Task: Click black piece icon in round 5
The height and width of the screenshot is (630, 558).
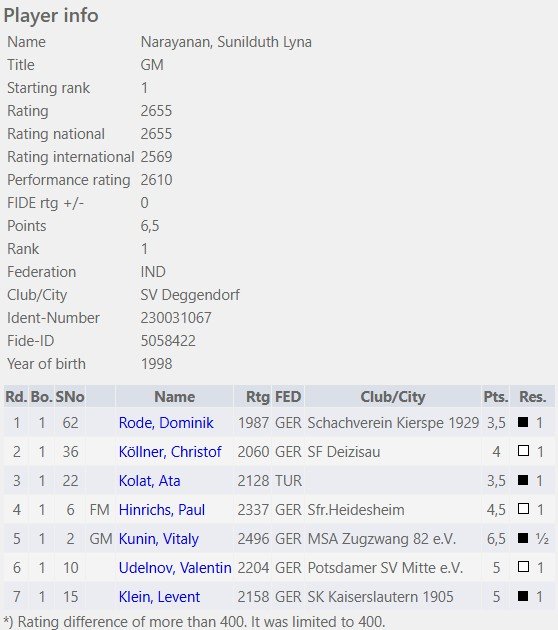Action: click(x=523, y=538)
